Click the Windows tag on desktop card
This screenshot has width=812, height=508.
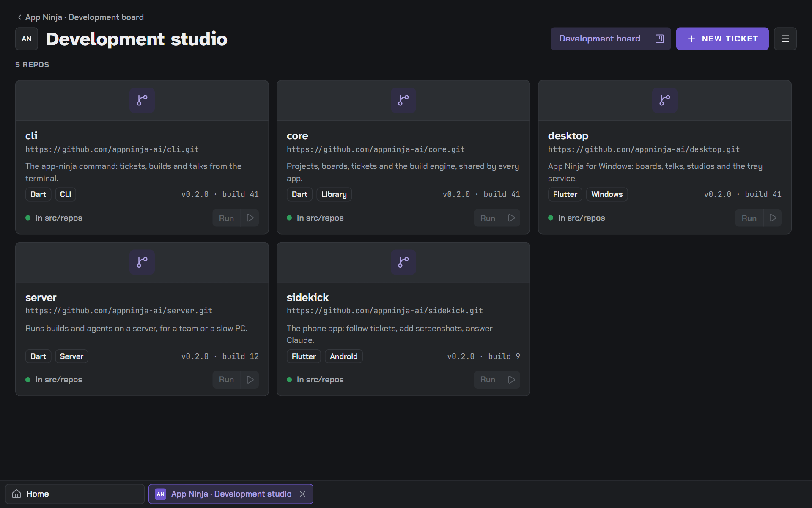pos(607,194)
